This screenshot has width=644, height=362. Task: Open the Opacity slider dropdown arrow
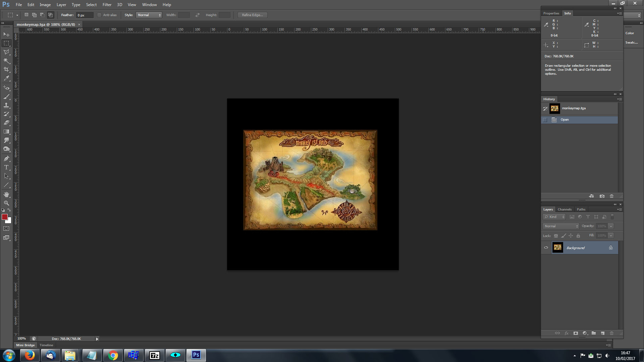(x=611, y=226)
